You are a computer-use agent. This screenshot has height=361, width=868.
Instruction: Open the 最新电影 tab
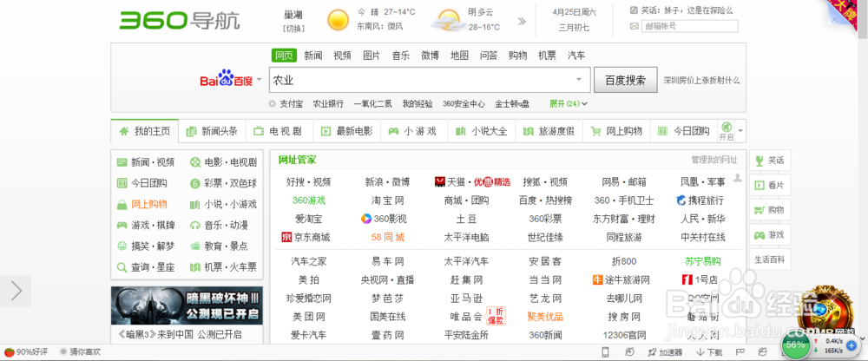click(x=347, y=131)
